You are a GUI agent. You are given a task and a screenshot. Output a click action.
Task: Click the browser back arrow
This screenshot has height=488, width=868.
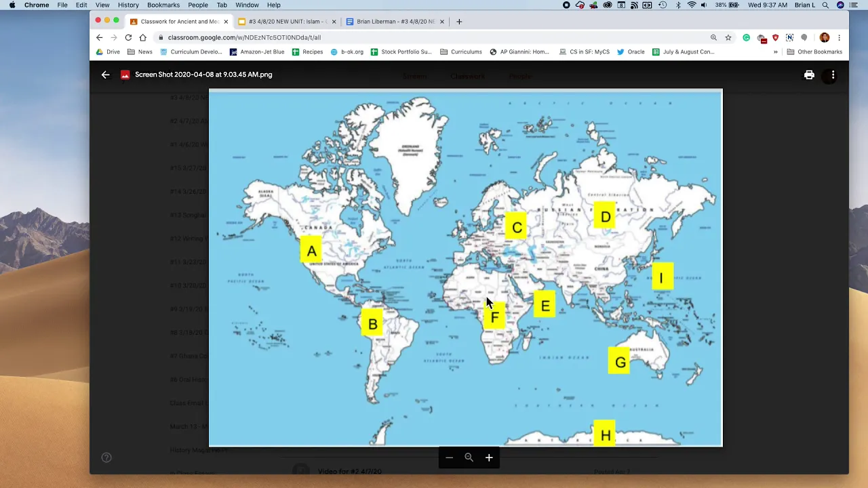point(99,37)
